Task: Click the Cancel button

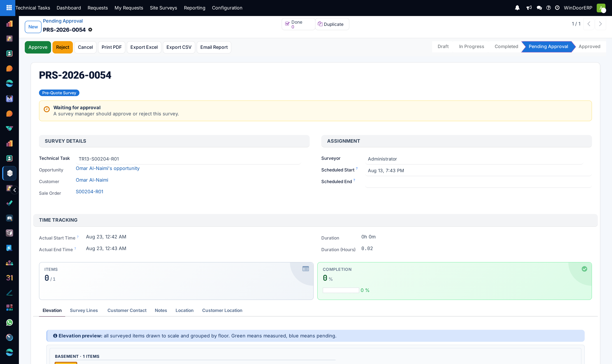Action: pyautogui.click(x=85, y=47)
